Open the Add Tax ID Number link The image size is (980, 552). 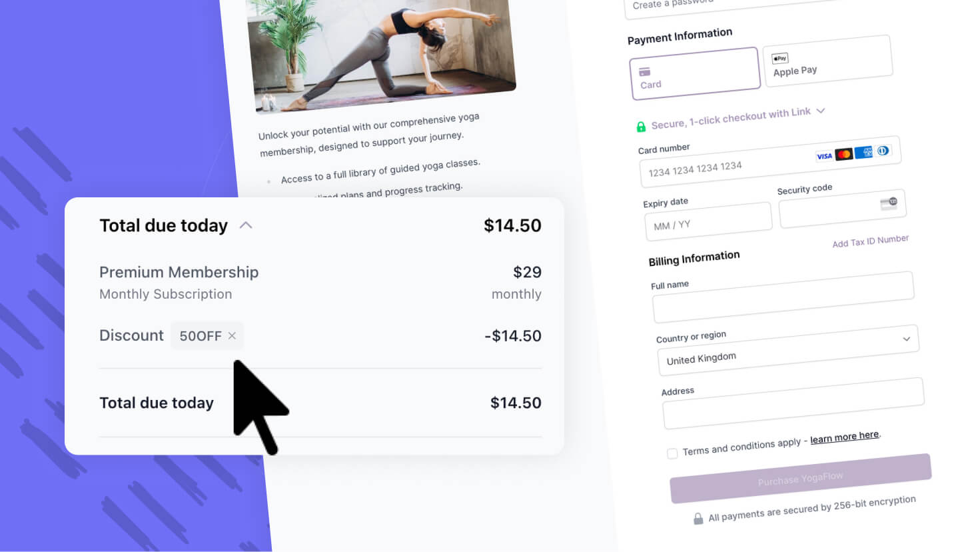tap(870, 241)
